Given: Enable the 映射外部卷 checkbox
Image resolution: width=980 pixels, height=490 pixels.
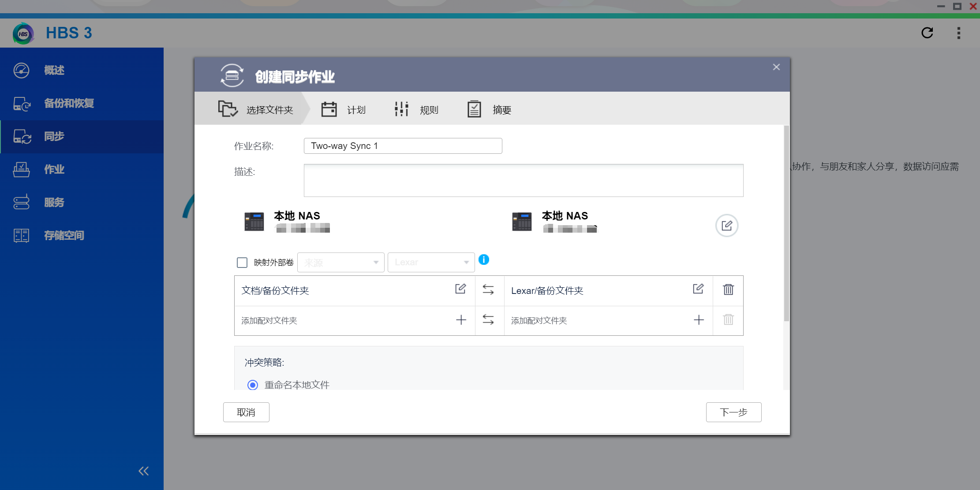Looking at the screenshot, I should click(242, 262).
